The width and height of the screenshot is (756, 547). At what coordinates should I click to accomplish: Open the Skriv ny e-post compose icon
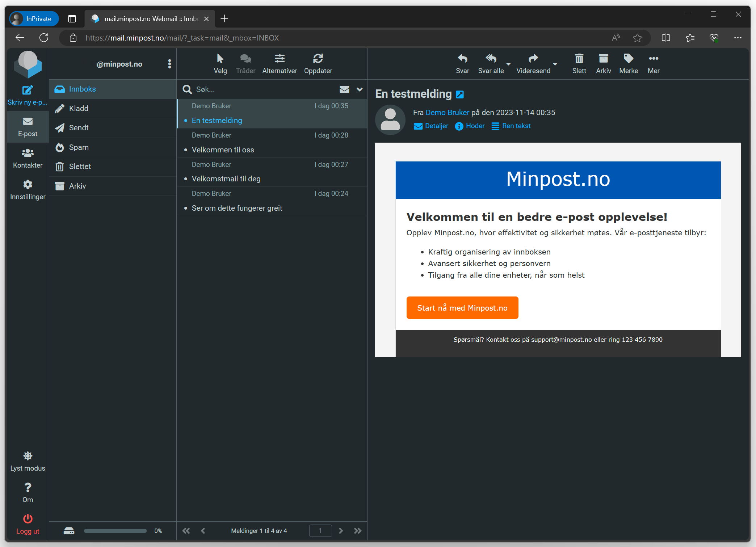coord(28,90)
